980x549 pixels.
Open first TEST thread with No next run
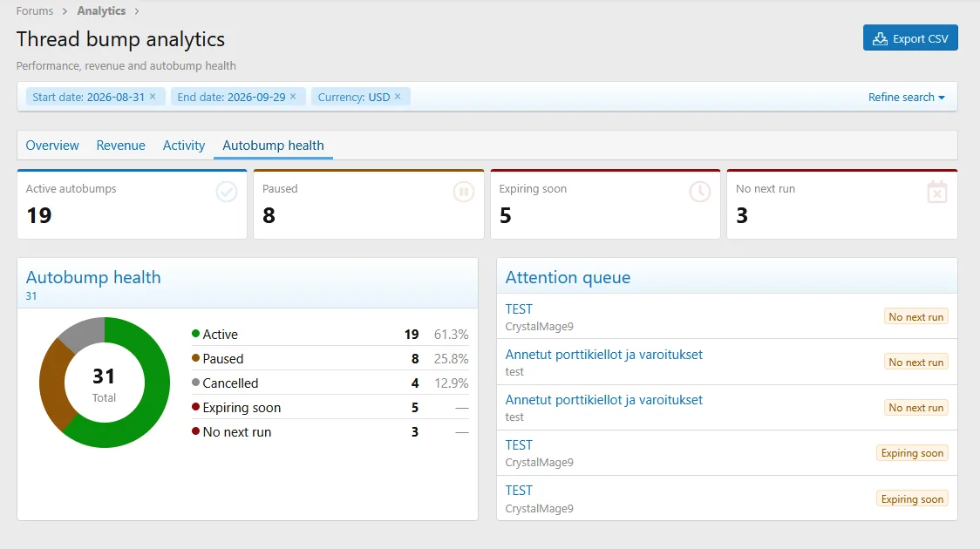[519, 309]
